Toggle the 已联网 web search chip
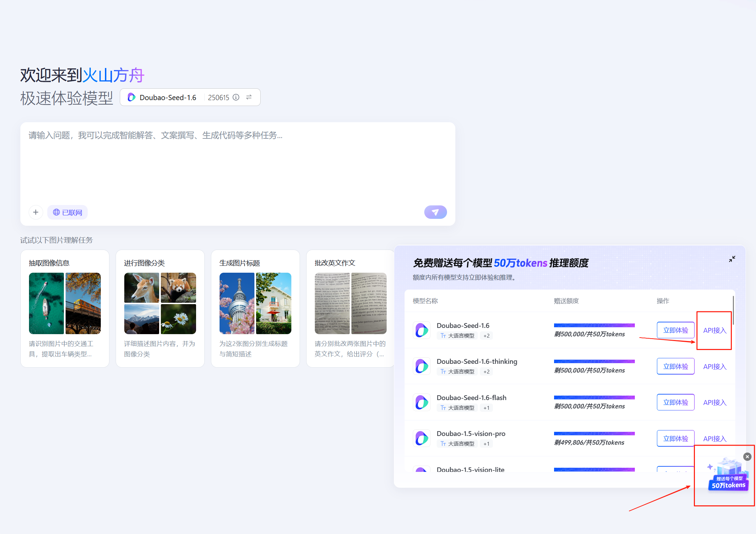The image size is (756, 534). [x=68, y=212]
